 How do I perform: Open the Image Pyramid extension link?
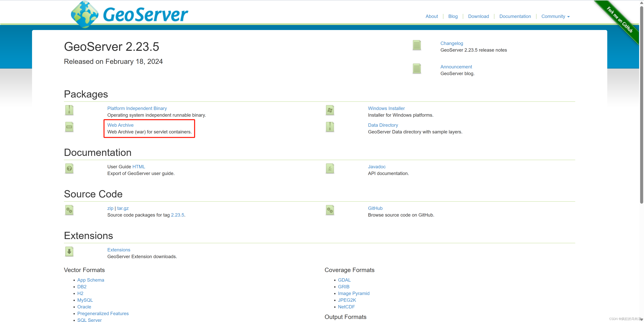point(353,293)
